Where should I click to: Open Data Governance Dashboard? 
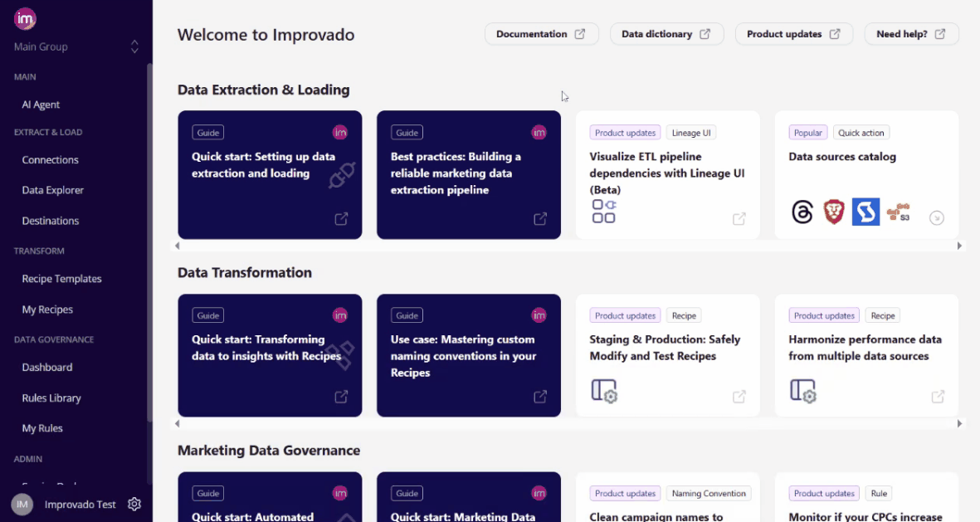coord(46,368)
